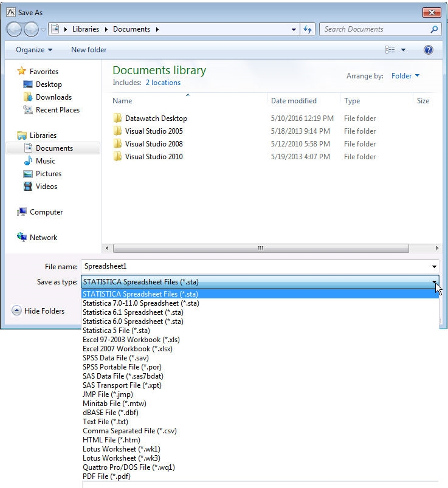Sort by the Size column header
This screenshot has width=448, height=488.
pyautogui.click(x=423, y=101)
